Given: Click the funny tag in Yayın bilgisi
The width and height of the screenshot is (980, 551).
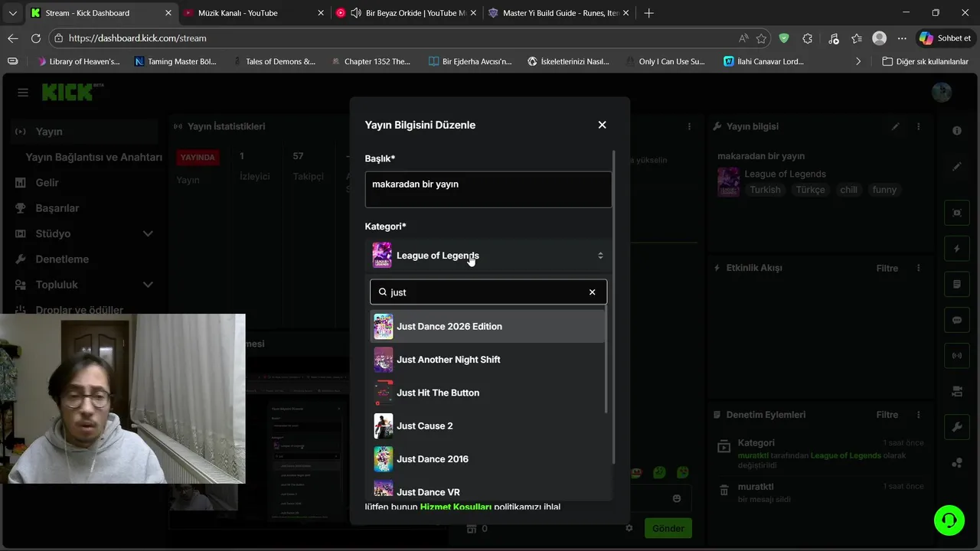Looking at the screenshot, I should point(884,190).
